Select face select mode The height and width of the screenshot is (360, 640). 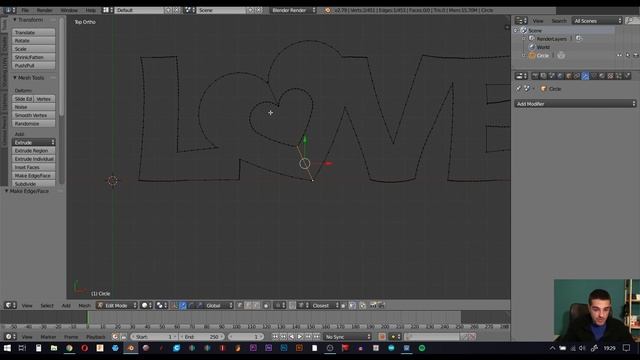256,305
